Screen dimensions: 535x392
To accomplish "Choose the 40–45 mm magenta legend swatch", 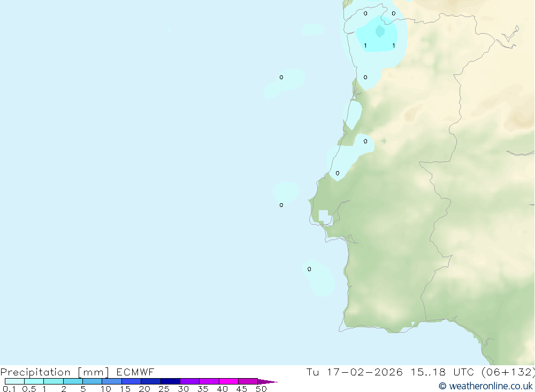I will click(228, 381).
